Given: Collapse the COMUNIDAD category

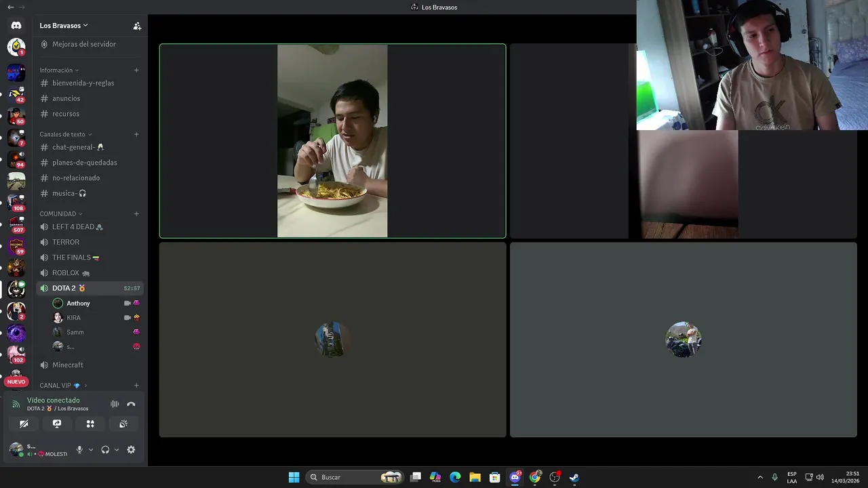Looking at the screenshot, I should point(61,213).
